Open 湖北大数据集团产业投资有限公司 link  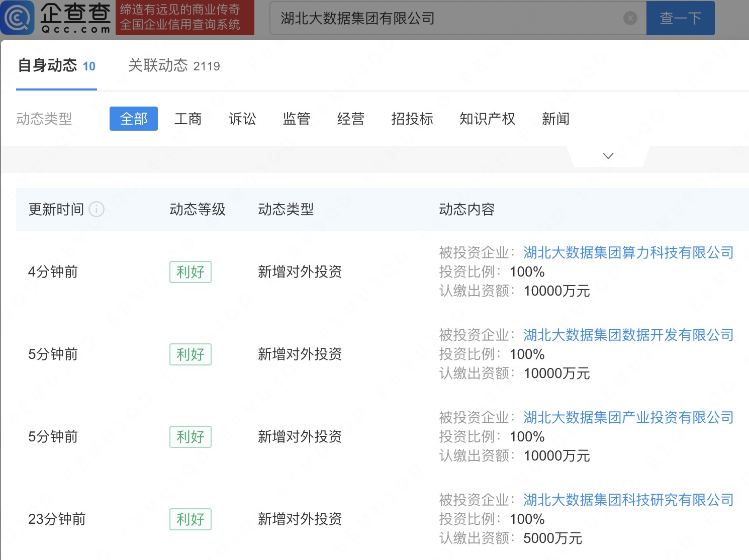click(x=628, y=417)
